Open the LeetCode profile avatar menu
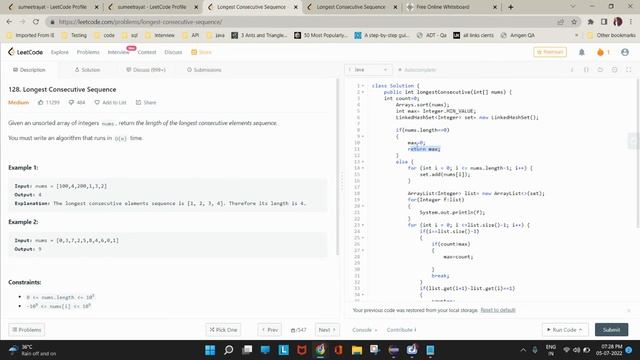Screen dimensions: 640x360 coord(624,52)
